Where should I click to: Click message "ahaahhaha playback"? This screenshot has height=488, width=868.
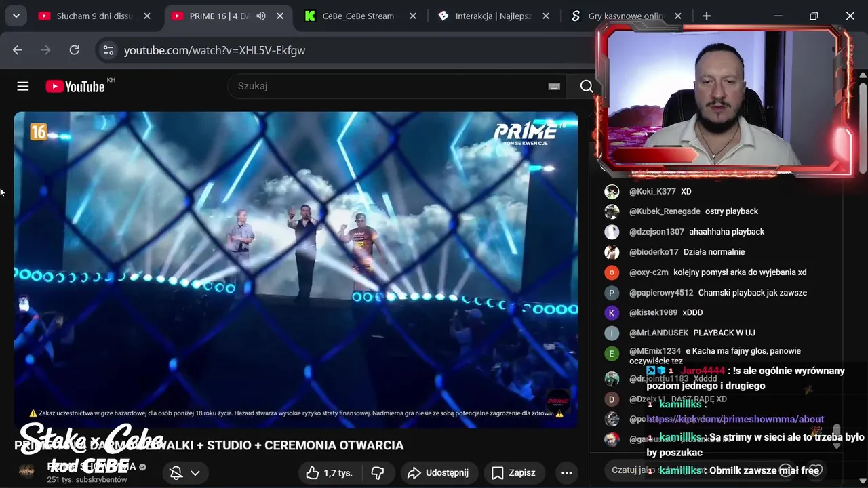(x=726, y=232)
